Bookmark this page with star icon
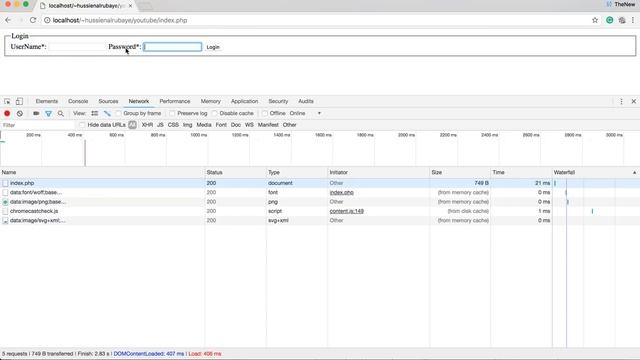Screen dimensions: 640x360 [x=595, y=20]
